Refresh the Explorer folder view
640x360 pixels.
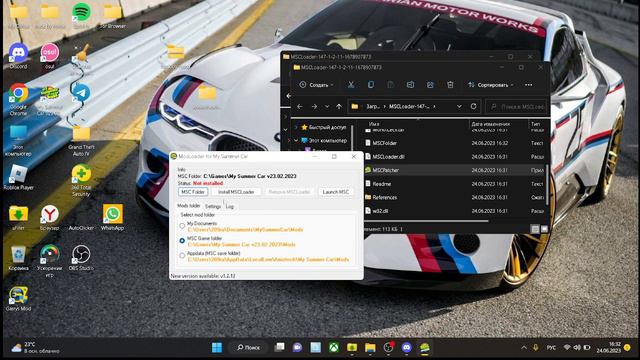473,106
